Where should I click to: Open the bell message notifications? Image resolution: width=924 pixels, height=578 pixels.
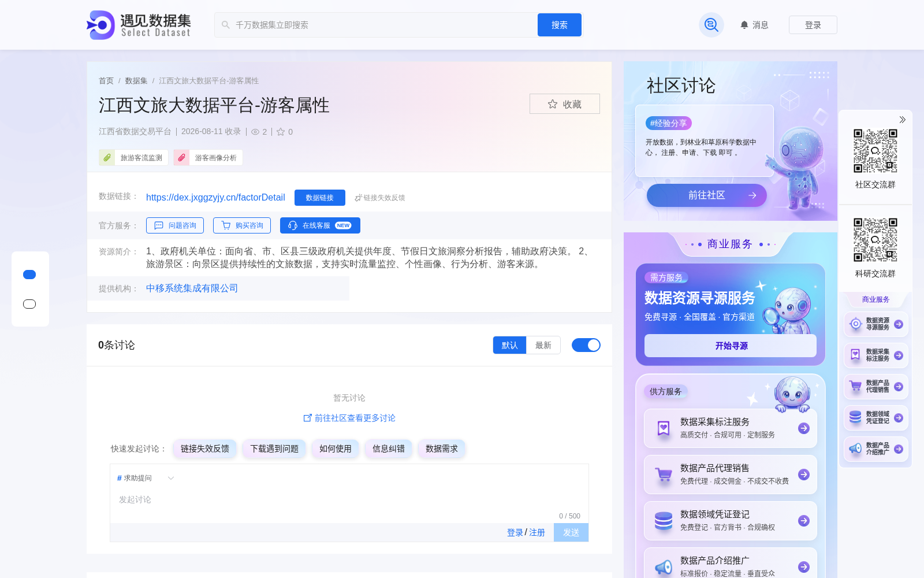(x=744, y=25)
